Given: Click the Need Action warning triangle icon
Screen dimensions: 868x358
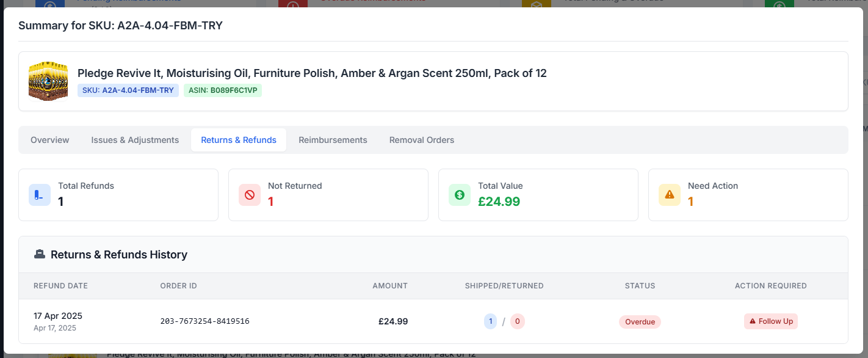Looking at the screenshot, I should 670,195.
